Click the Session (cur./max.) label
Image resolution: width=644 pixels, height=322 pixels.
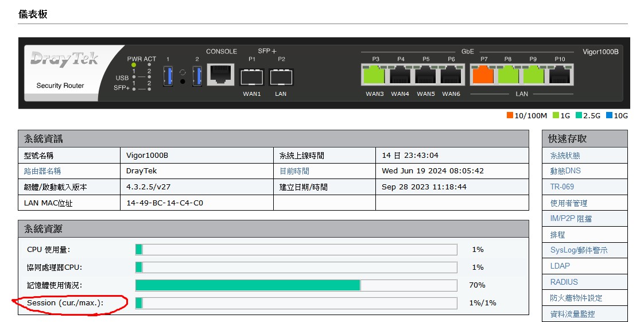65,302
